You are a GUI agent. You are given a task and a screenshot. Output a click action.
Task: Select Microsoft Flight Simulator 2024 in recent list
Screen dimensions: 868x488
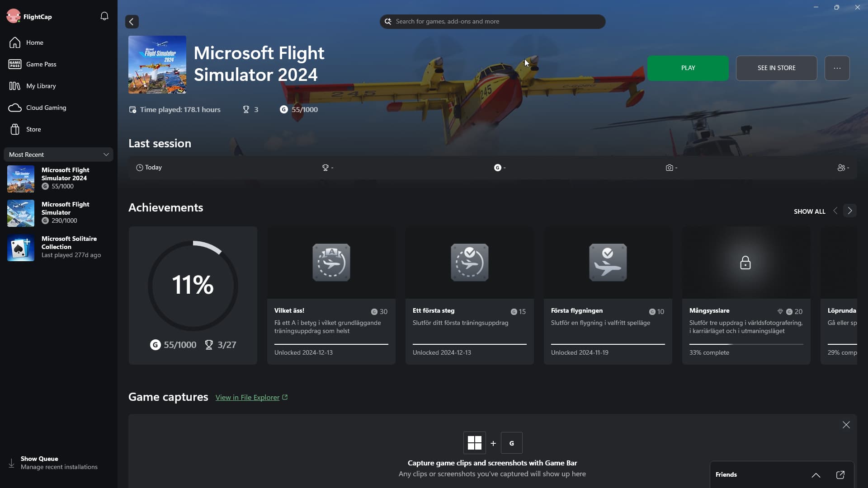point(58,178)
